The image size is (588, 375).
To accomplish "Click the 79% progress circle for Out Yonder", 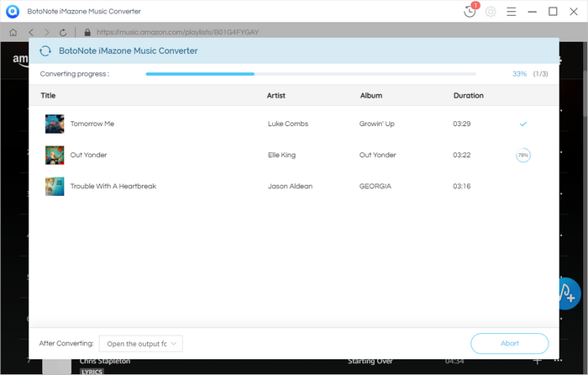I will tap(523, 155).
